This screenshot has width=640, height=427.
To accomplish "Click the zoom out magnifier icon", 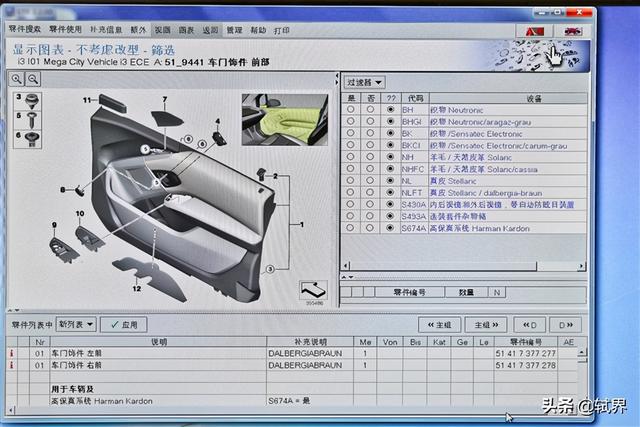I will (33, 79).
